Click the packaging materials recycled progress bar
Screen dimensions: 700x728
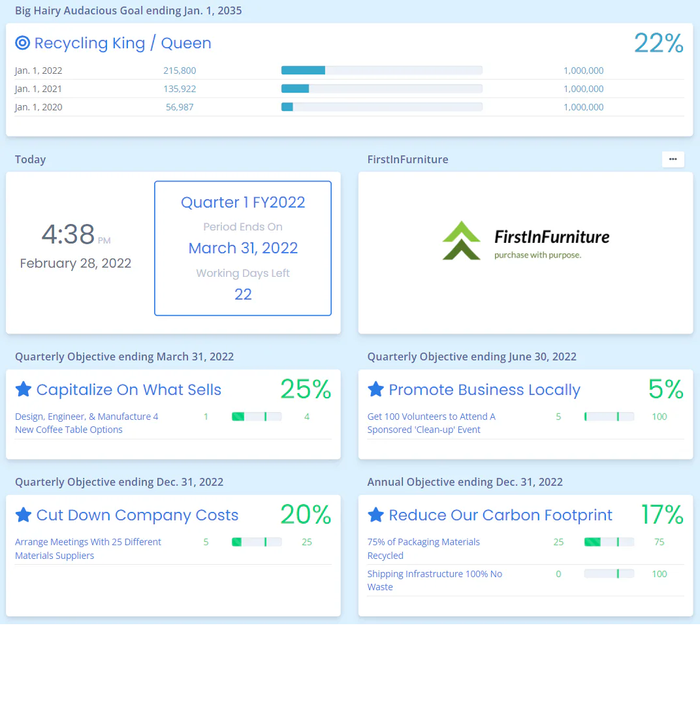click(x=609, y=542)
